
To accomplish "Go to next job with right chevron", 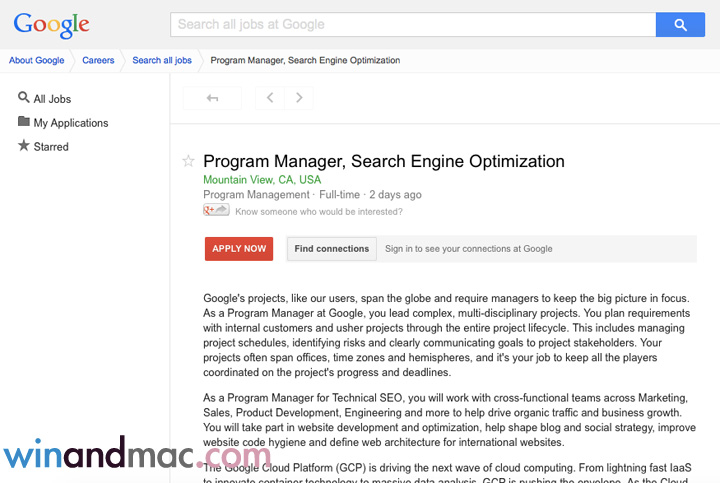I will point(299,98).
